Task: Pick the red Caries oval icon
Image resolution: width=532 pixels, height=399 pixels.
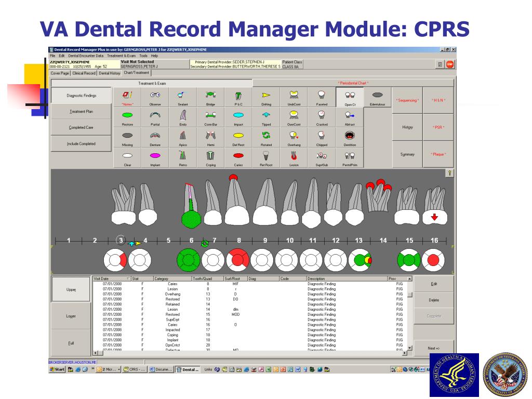Action: (238, 158)
